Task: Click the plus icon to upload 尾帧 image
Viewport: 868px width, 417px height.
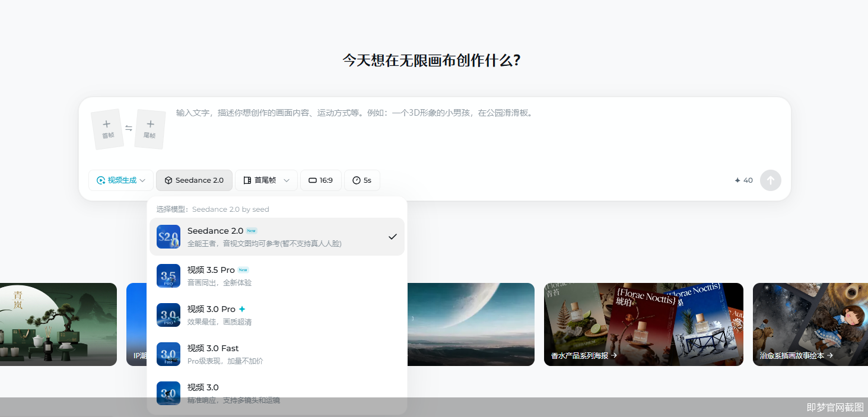Action: tap(150, 125)
